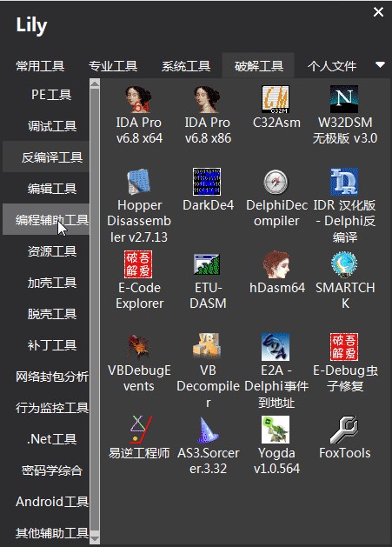Open AS3.Sorcerer.3.32
Viewport: 392px width, 547px height.
click(x=208, y=445)
